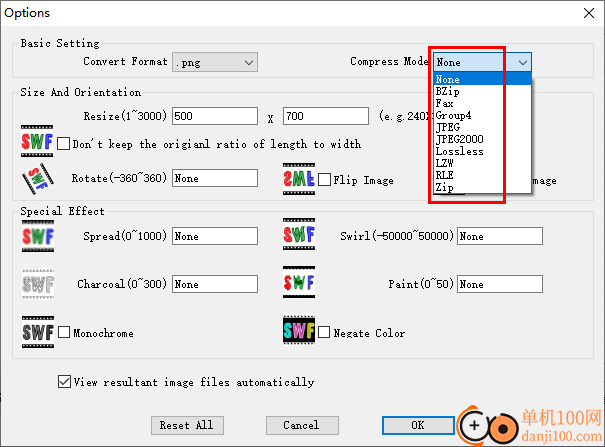Click the Swirl effect SWF icon
Viewport: 605px width, 447px height.
pos(299,234)
